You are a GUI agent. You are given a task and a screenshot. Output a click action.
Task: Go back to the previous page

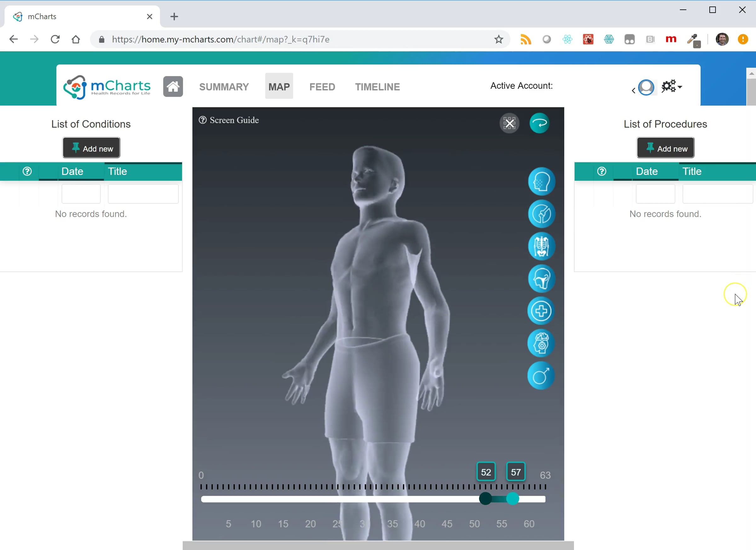click(x=14, y=39)
